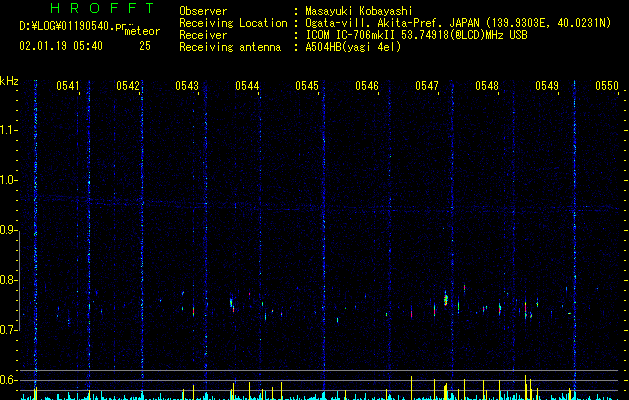
Task: Click the 0545 time marker
Action: tap(307, 86)
